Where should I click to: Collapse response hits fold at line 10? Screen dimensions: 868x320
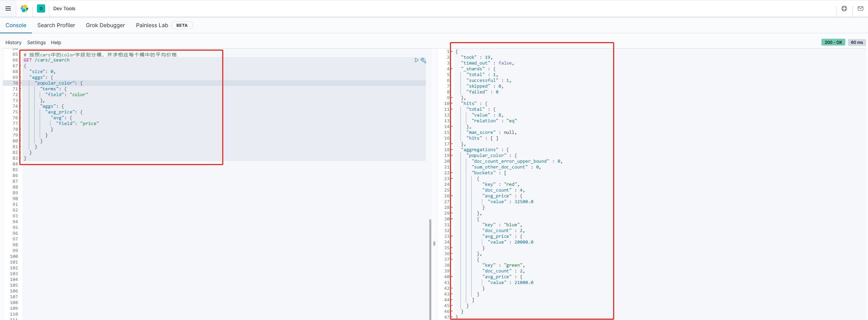(452, 104)
